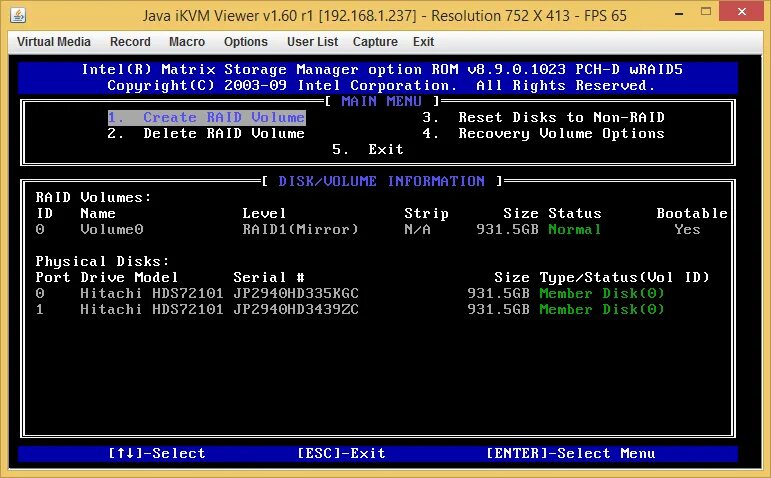Select '3. Reset Disks to Non-RAID'
Screen dimensions: 771x478
pos(543,118)
